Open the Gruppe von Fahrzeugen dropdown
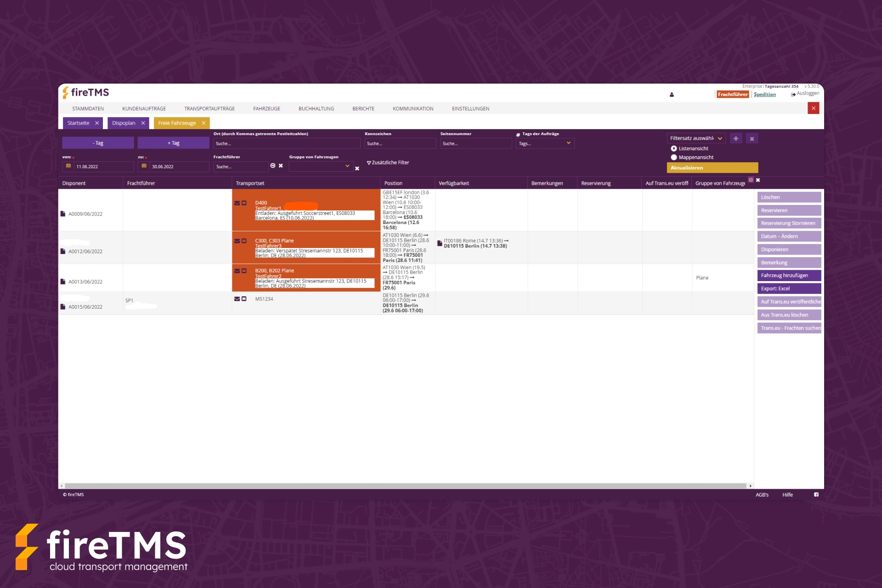This screenshot has height=588, width=882. coord(320,166)
